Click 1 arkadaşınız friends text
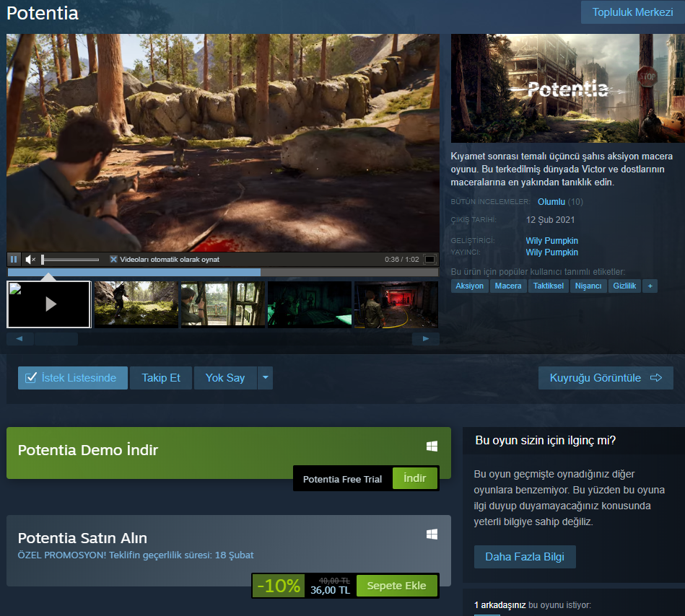Image resolution: width=685 pixels, height=616 pixels. [499, 605]
